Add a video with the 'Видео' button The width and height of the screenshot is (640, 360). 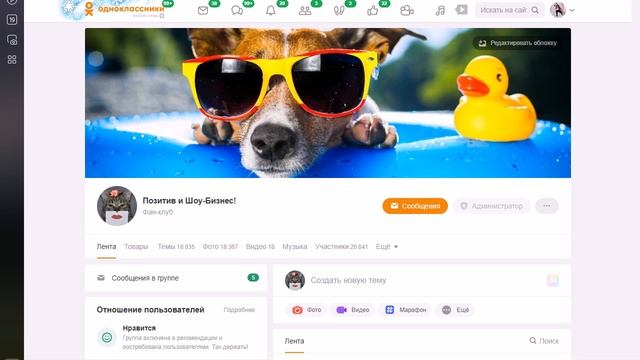(353, 310)
